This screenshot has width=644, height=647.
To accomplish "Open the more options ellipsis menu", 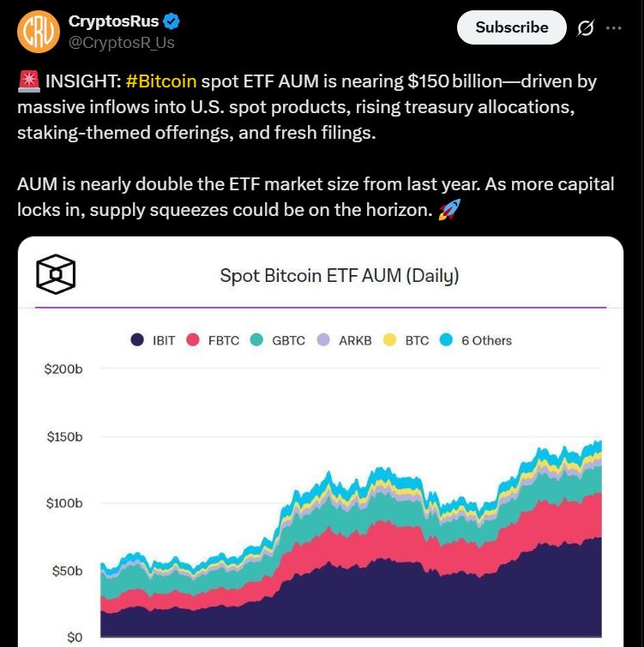I will tap(613, 27).
